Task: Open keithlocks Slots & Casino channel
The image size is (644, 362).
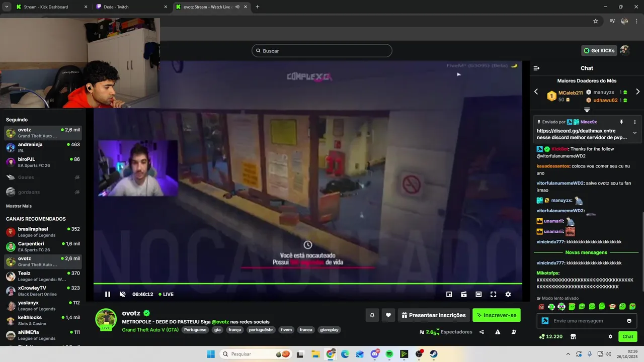Action: 43,320
